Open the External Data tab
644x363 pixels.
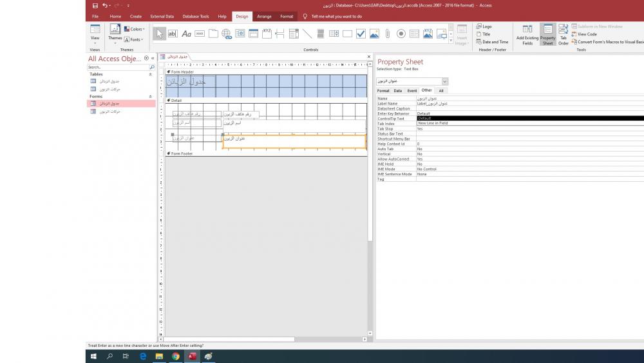pyautogui.click(x=162, y=17)
